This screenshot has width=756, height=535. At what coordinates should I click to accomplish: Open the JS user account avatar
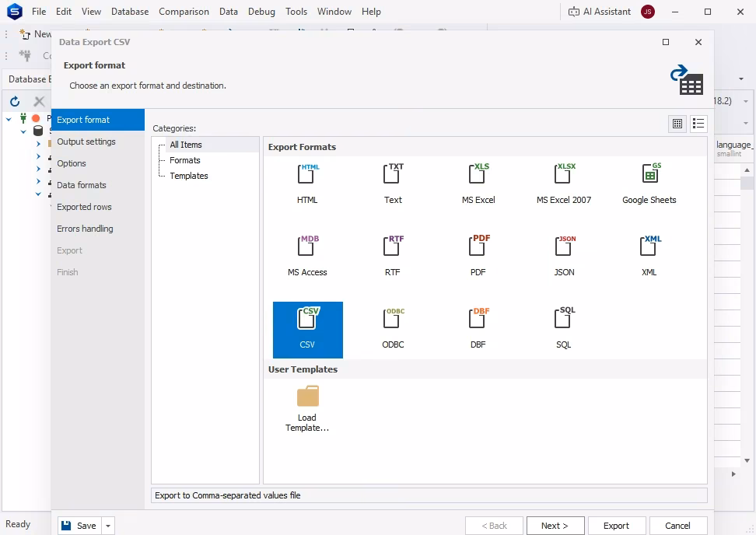pyautogui.click(x=648, y=12)
